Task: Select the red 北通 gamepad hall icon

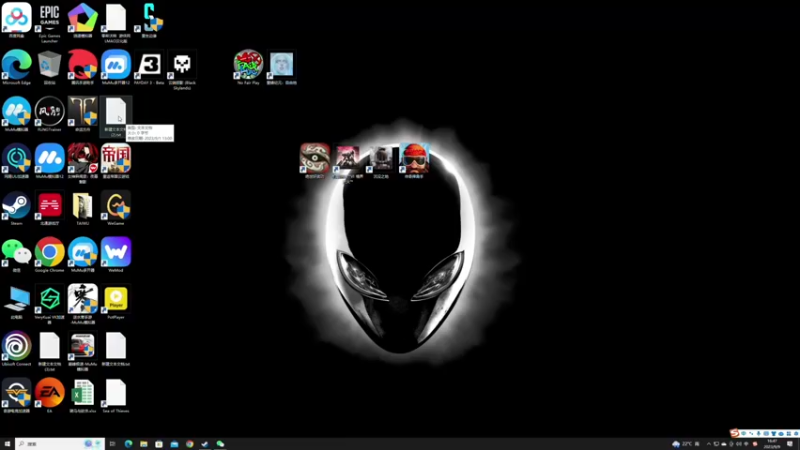Action: pos(49,208)
